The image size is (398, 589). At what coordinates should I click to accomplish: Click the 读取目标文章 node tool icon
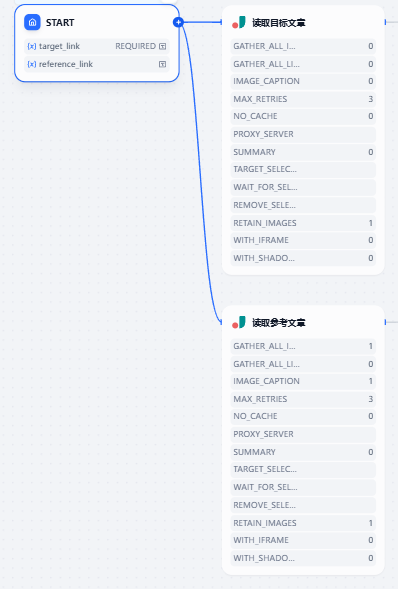[239, 23]
